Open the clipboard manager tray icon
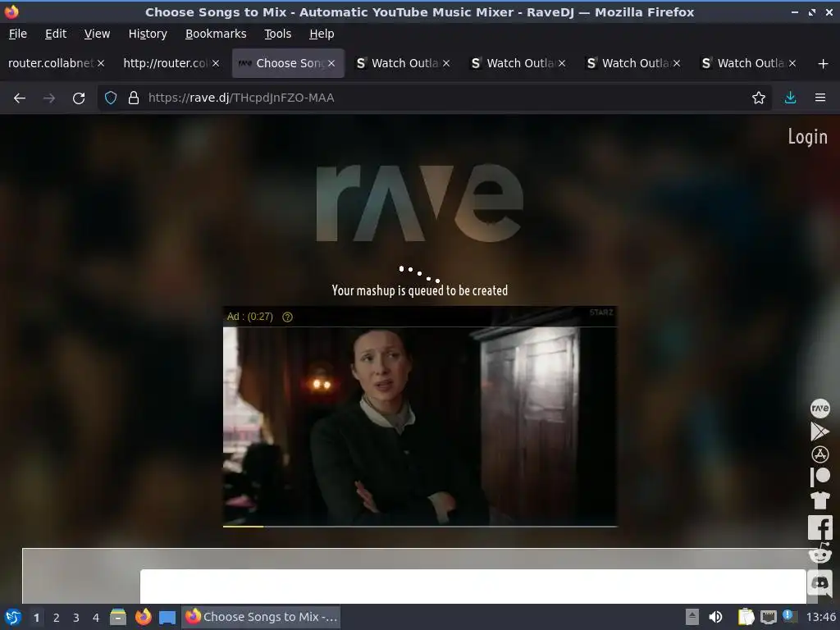 point(746,617)
